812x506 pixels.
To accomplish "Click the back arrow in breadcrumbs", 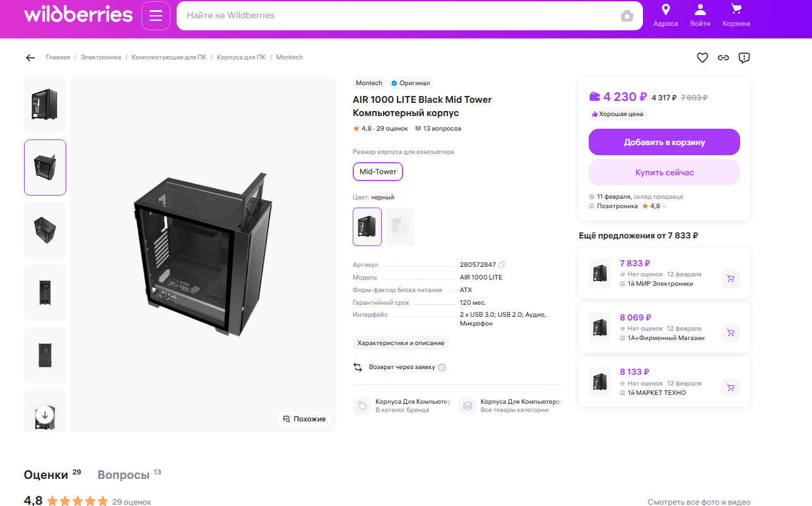I will 30,57.
